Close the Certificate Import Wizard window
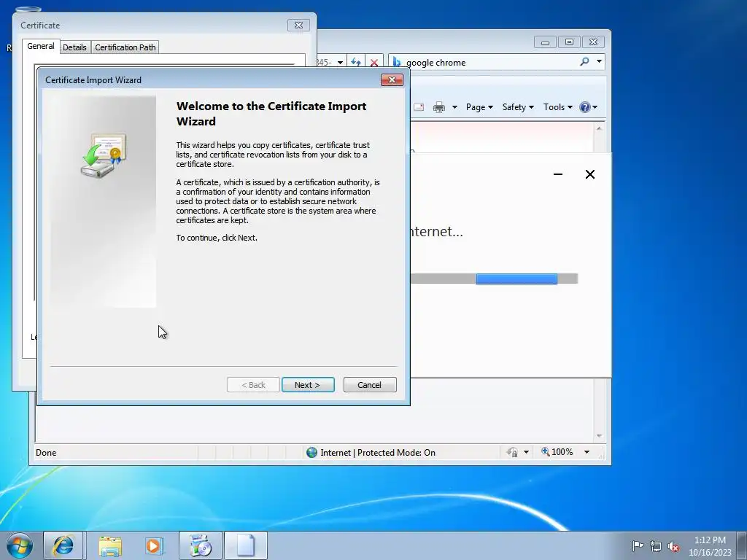Image resolution: width=747 pixels, height=560 pixels. pos(392,79)
